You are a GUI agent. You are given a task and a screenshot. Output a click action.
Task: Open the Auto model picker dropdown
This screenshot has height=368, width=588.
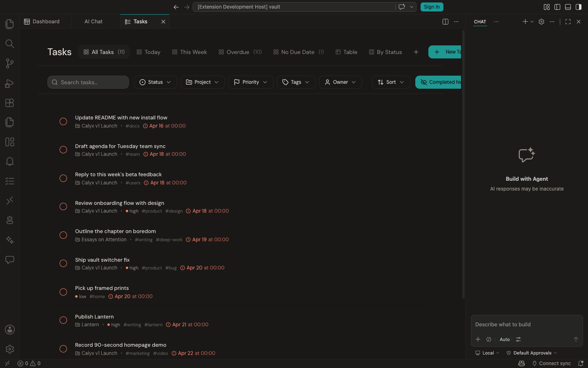pos(505,339)
